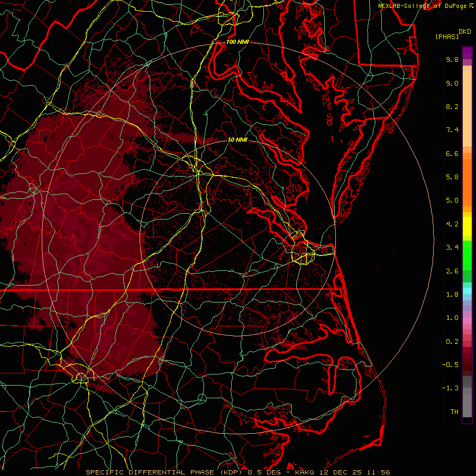Click the 50 NMI range ring label
This screenshot has width=476, height=476.
click(x=237, y=140)
